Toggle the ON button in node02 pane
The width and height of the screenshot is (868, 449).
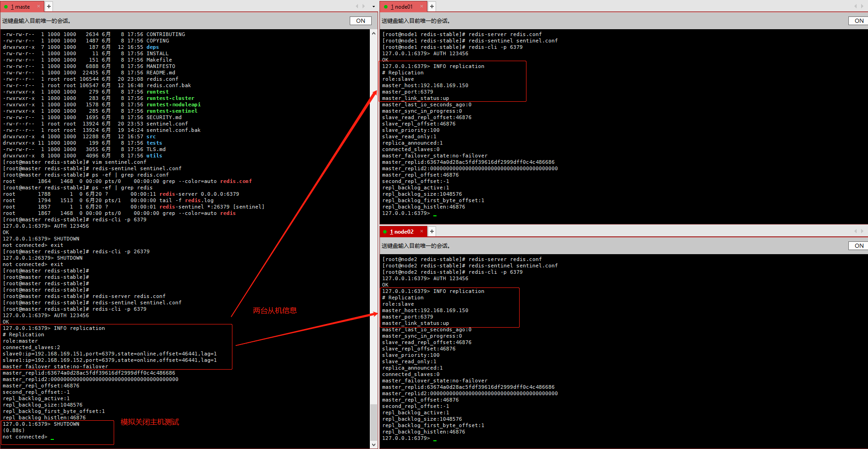tap(859, 246)
